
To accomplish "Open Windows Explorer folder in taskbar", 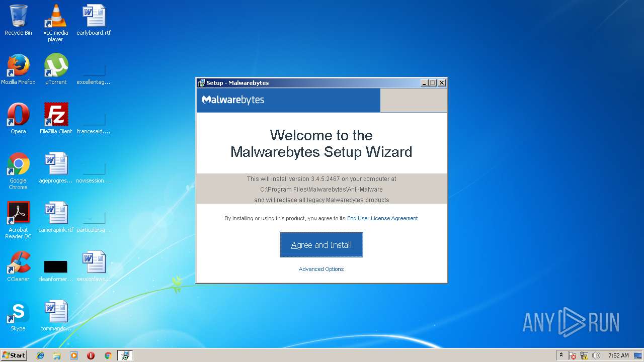I will 57,355.
